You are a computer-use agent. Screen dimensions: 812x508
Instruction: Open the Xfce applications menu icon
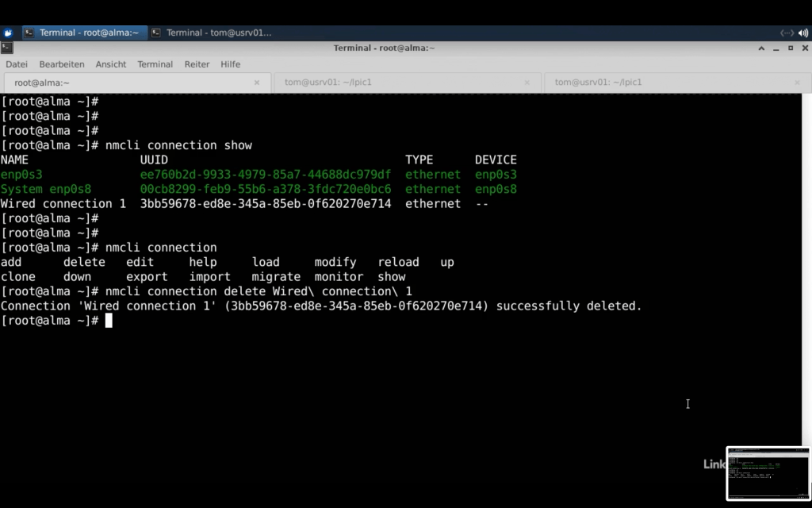(8, 33)
